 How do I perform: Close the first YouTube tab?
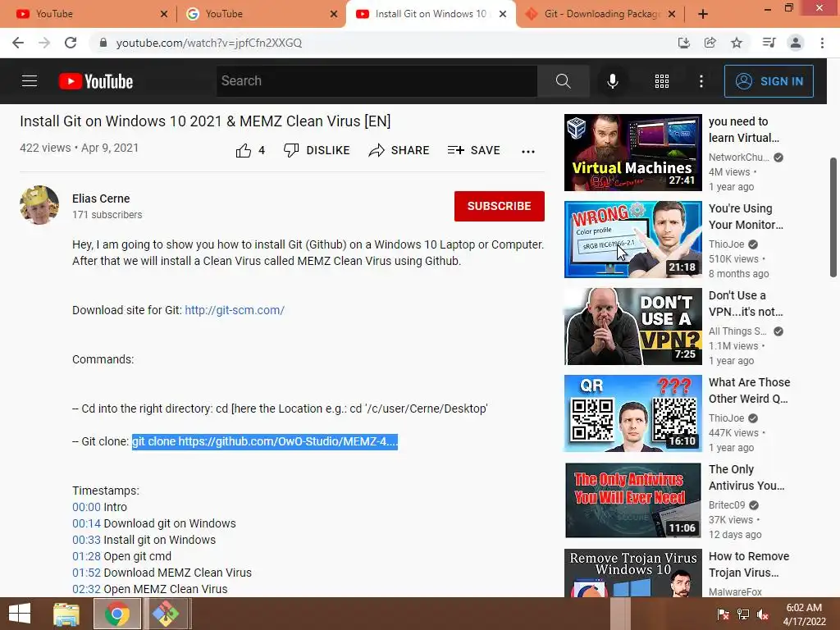click(164, 14)
